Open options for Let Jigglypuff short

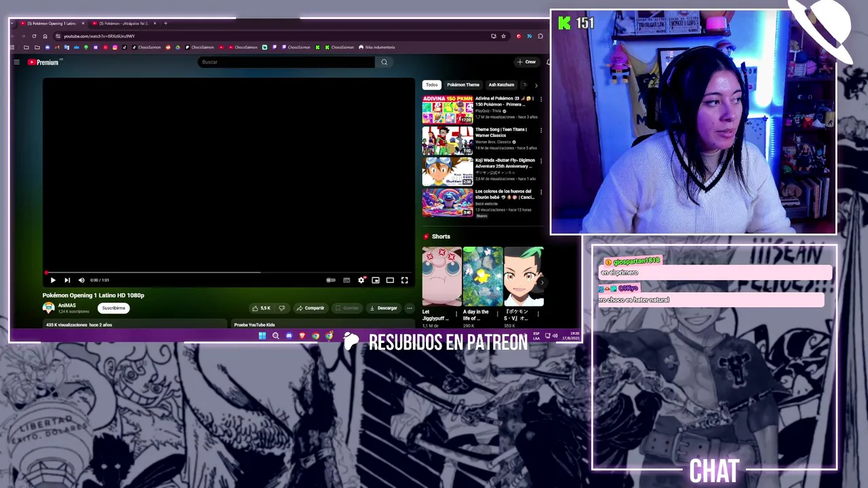[x=456, y=314]
